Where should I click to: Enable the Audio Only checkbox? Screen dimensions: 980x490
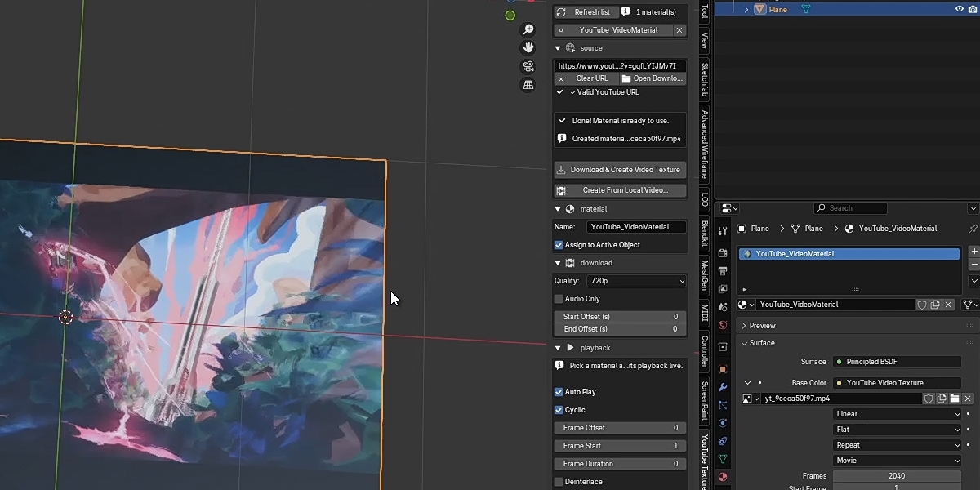tap(559, 299)
